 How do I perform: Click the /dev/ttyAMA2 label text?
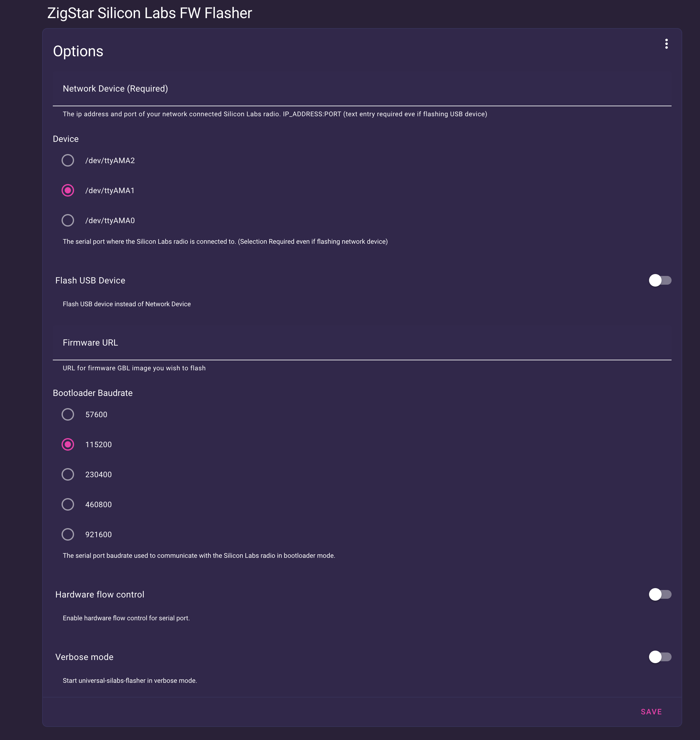[110, 161]
